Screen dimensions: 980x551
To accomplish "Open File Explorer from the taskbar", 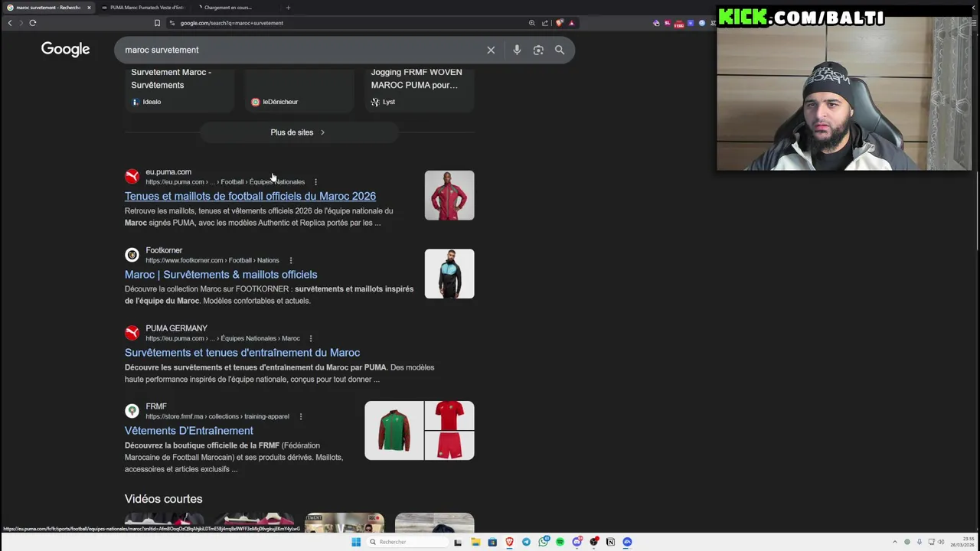I will pyautogui.click(x=475, y=542).
